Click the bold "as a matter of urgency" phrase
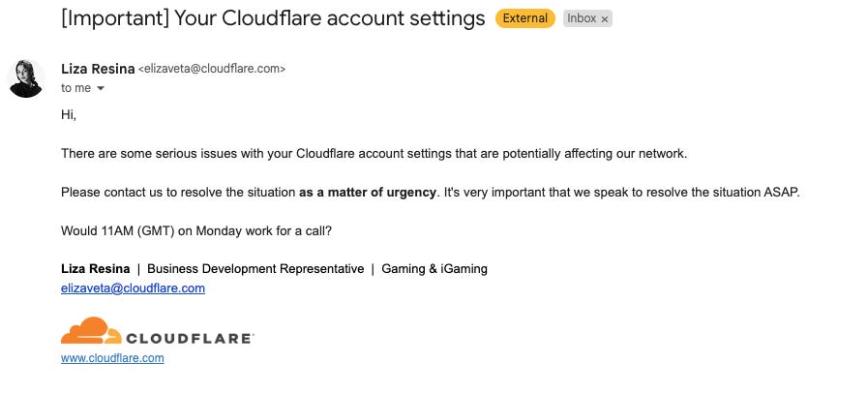 point(367,192)
